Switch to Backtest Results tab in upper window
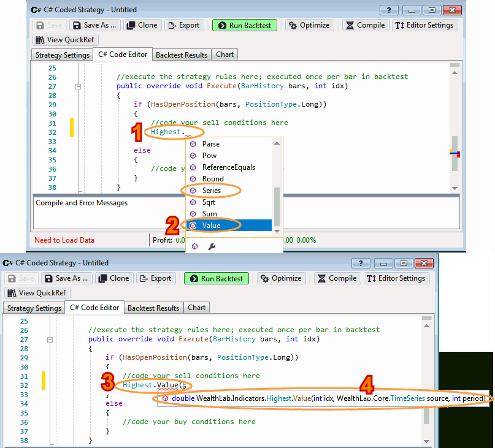The image size is (495, 448). tap(182, 55)
